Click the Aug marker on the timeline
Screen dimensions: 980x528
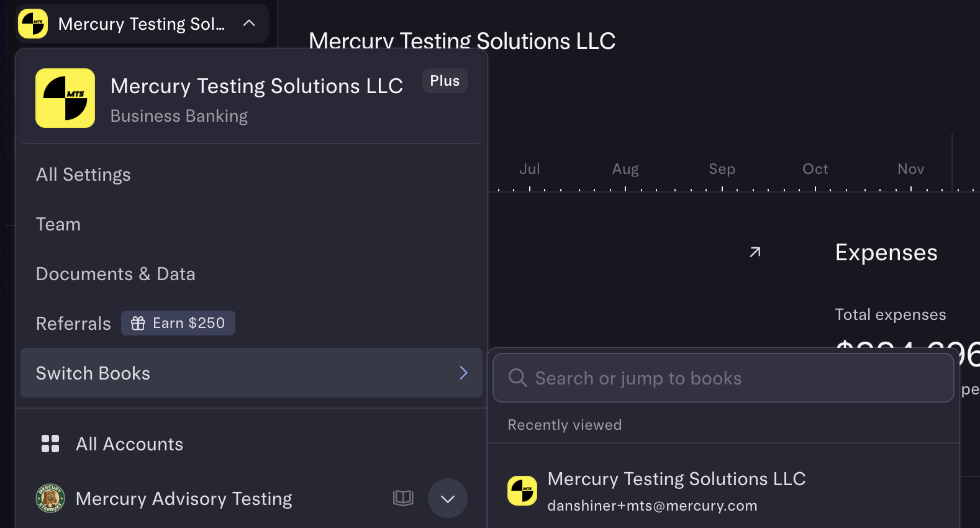point(625,169)
